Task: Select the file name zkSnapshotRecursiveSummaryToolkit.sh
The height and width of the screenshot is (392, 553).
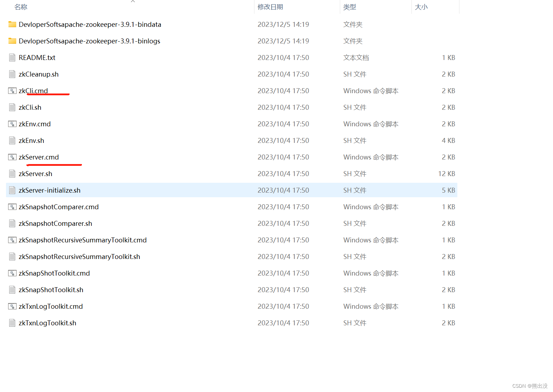Action: click(79, 257)
